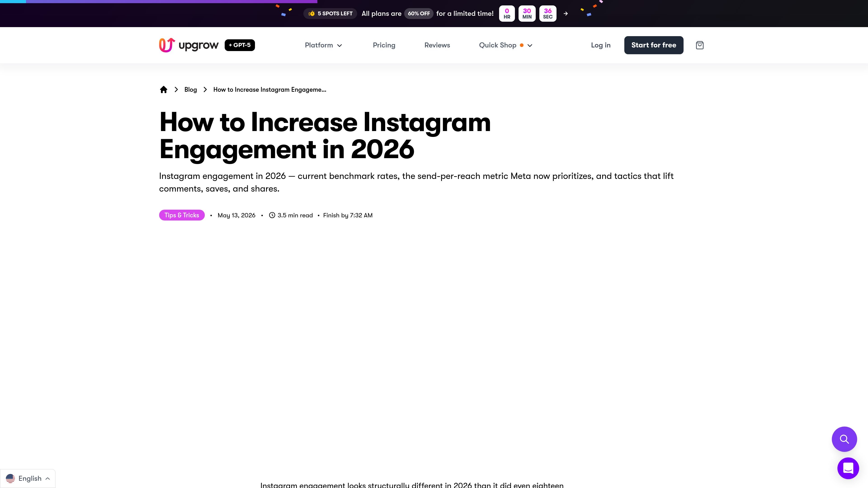
Task: Click the 60% OFF badge
Action: [x=418, y=14]
